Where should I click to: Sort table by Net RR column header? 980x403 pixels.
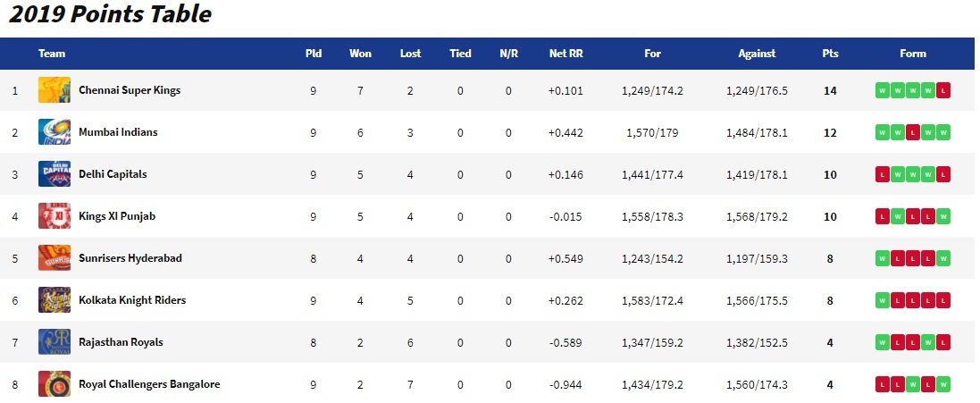(565, 54)
